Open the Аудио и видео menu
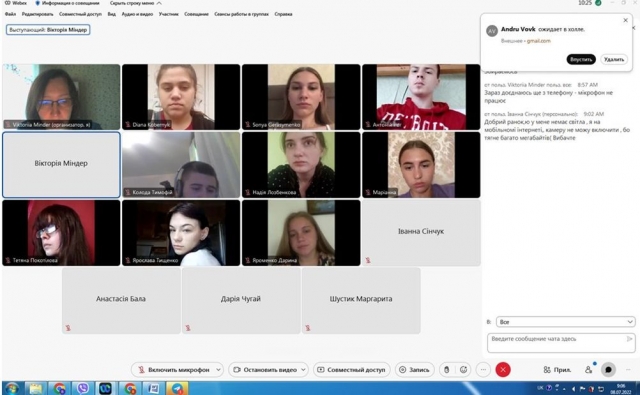640x395 pixels. pyautogui.click(x=137, y=14)
